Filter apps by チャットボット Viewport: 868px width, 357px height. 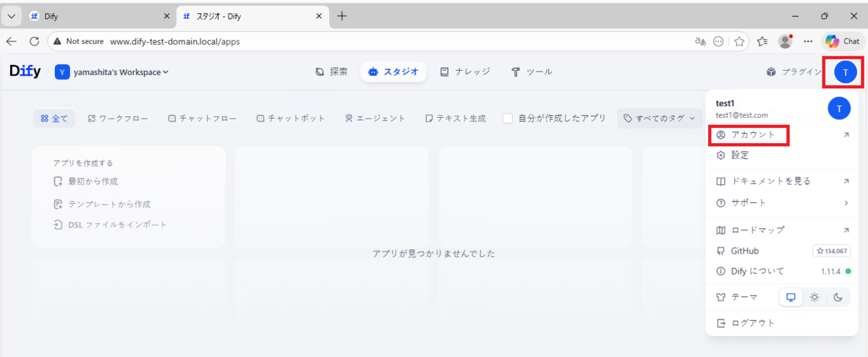pyautogui.click(x=291, y=118)
